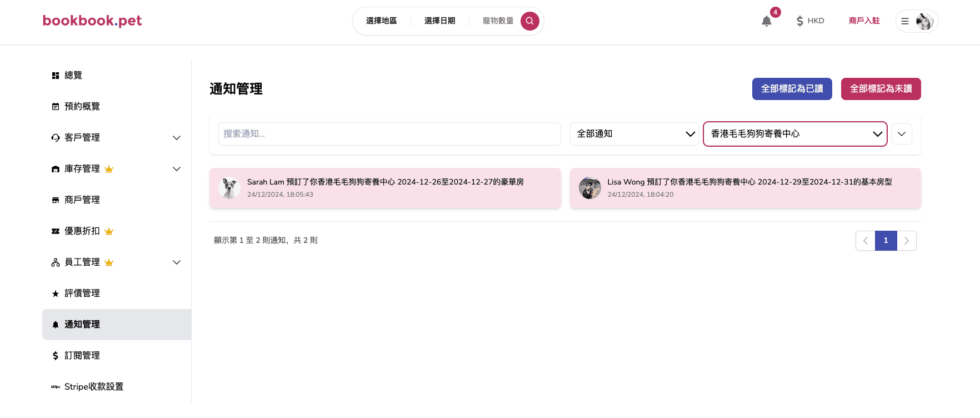Image resolution: width=980 pixels, height=418 pixels.
Task: Click the 庫存管理 warehouse icon
Action: tap(56, 169)
